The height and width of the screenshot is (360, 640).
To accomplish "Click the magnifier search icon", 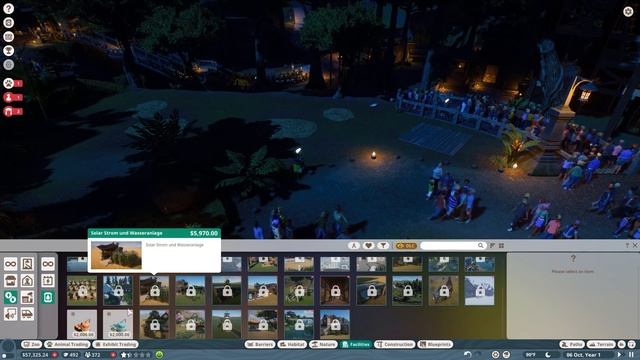I will pos(481,245).
